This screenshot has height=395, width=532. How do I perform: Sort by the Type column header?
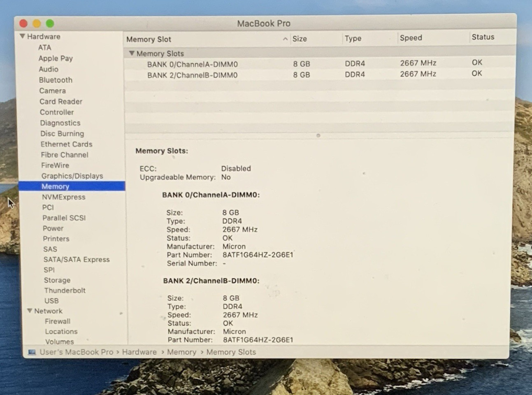(x=353, y=38)
